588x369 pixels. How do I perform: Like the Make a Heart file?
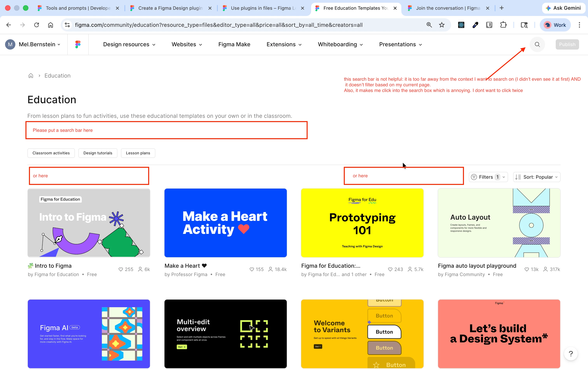(252, 269)
